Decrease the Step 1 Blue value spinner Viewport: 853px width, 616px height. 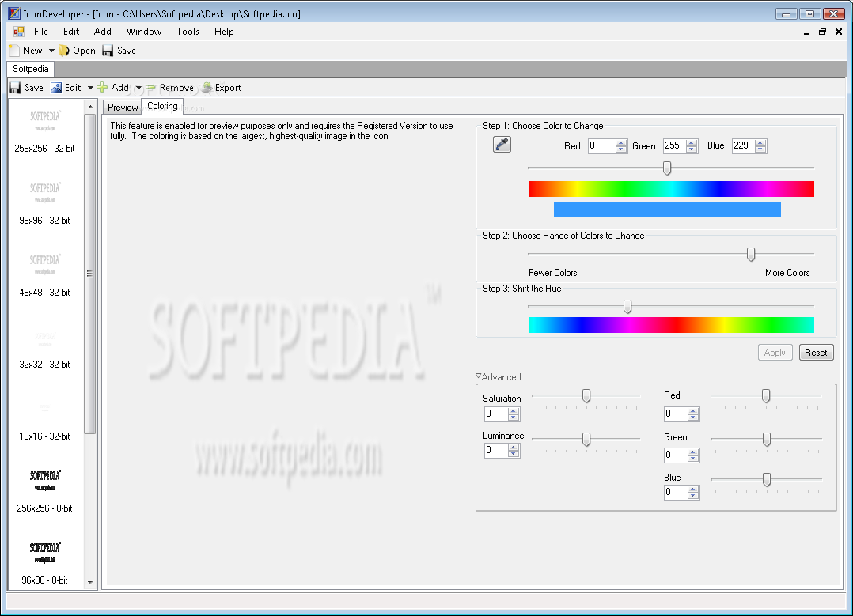click(760, 149)
